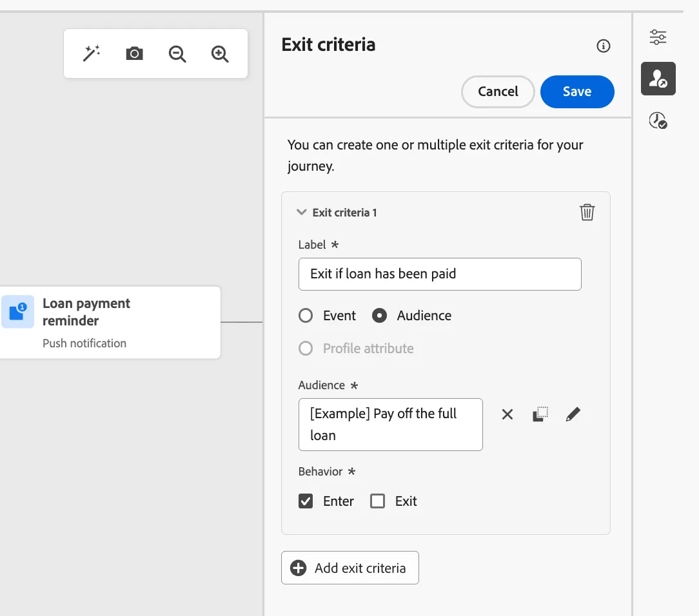The width and height of the screenshot is (699, 616).
Task: Check the Exit behavior checkbox
Action: 378,501
